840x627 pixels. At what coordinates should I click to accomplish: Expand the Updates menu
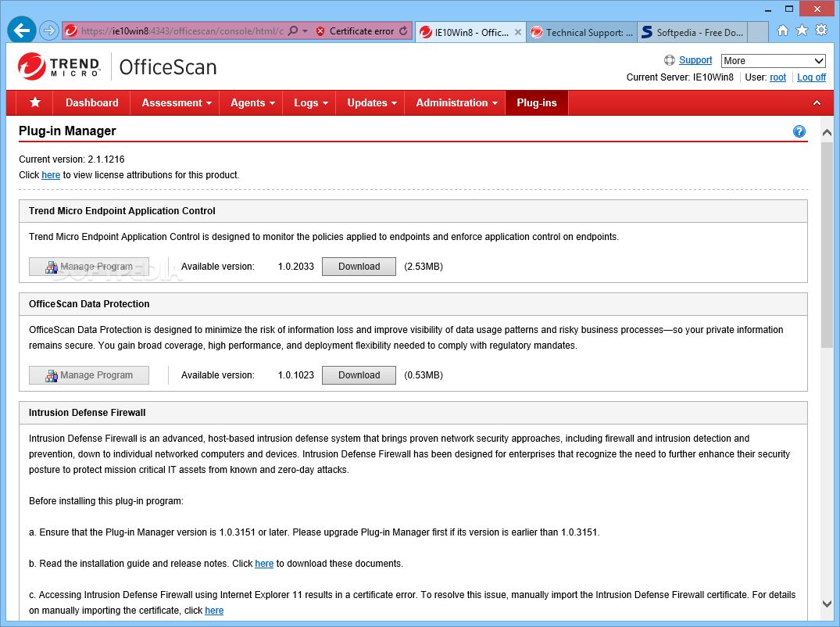click(x=372, y=103)
